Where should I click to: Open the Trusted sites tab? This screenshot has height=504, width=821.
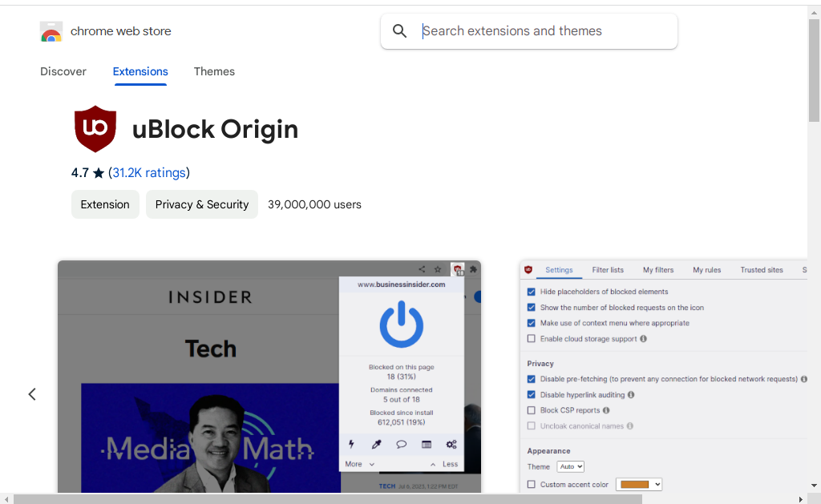pos(762,270)
